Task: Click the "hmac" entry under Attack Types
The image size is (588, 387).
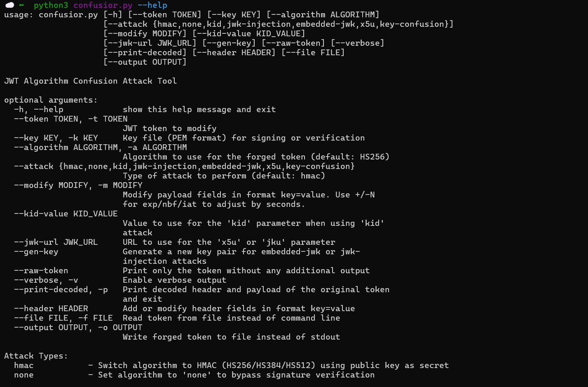Action: pos(24,365)
